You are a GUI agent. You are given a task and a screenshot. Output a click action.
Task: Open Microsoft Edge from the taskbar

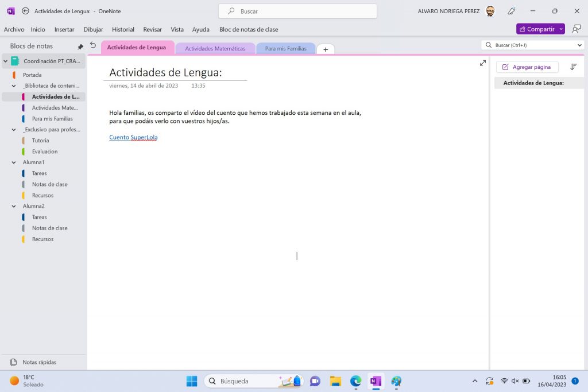356,381
